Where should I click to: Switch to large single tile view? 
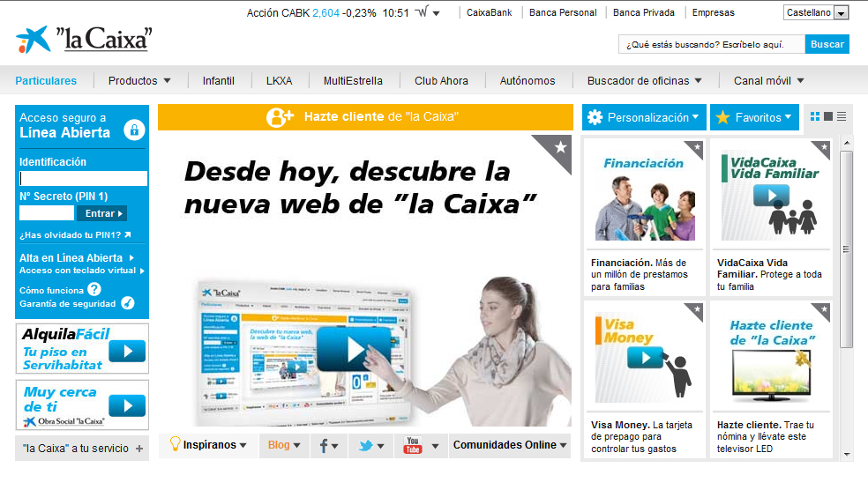(828, 117)
